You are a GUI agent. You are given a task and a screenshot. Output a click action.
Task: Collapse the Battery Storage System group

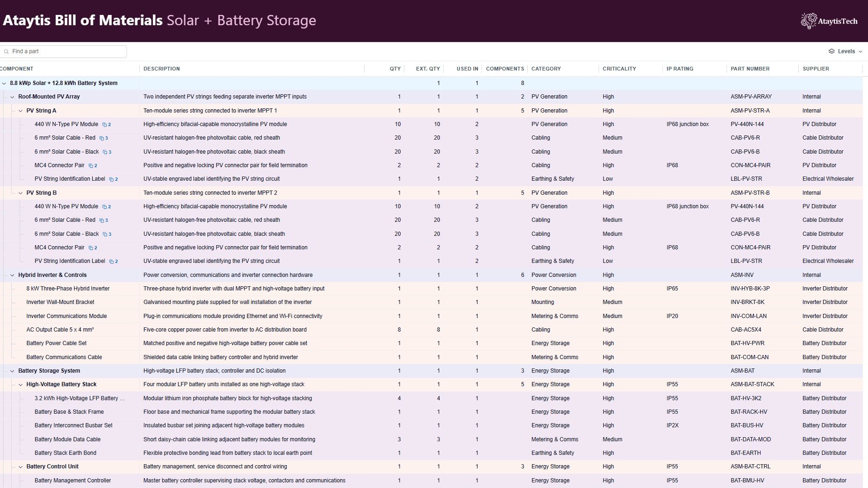pyautogui.click(x=12, y=371)
